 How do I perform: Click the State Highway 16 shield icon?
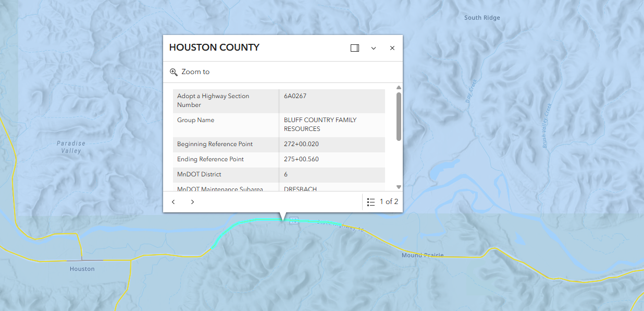(x=294, y=221)
